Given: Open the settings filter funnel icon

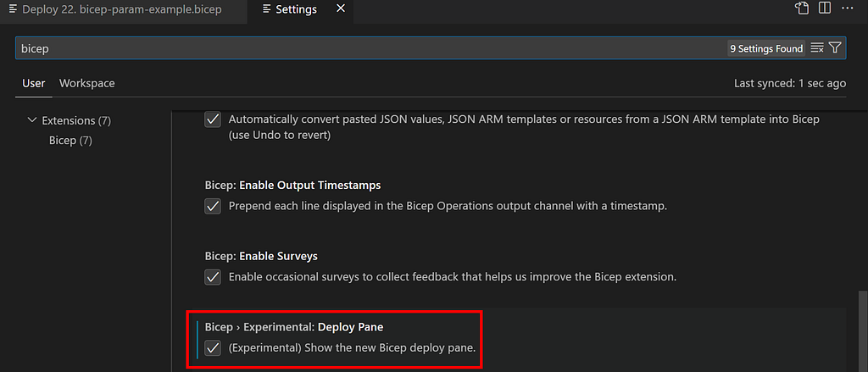Looking at the screenshot, I should pyautogui.click(x=835, y=48).
